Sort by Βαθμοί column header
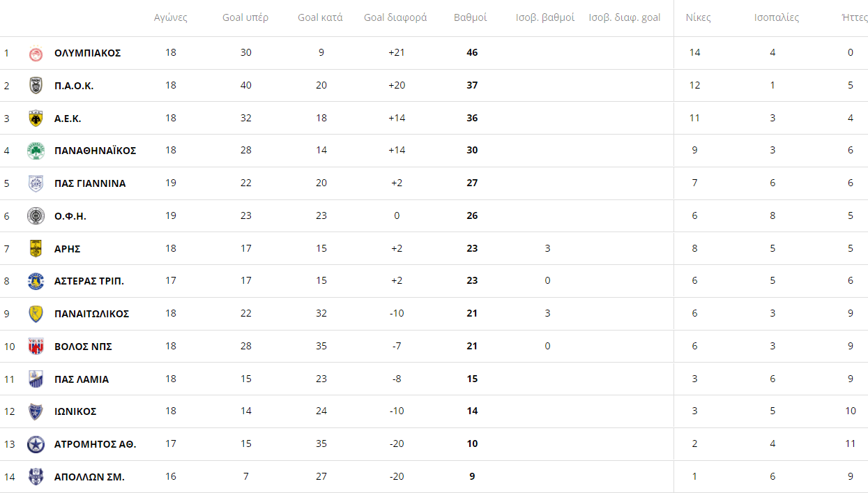 pos(471,17)
